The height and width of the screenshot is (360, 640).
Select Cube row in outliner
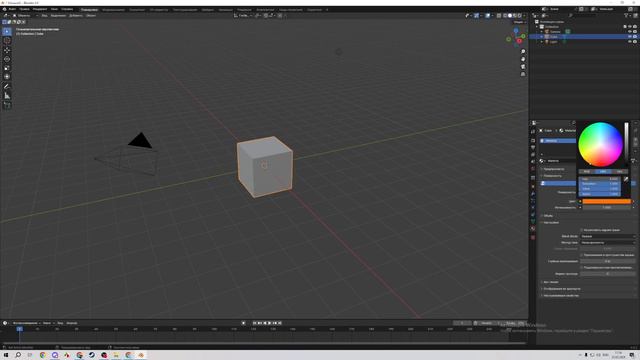(584, 36)
